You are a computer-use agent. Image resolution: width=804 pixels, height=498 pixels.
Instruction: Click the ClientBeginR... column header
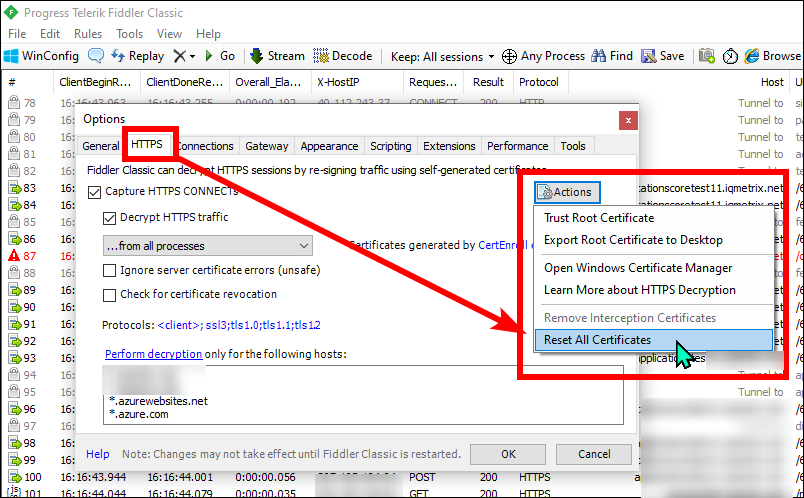(96, 82)
